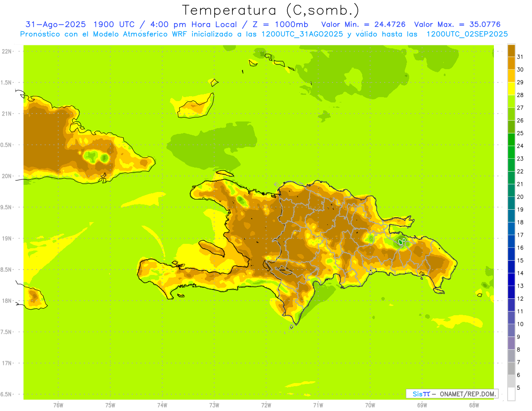Pick the lime colorbar band between 27 and 28
532x411 pixels.
[x=511, y=102]
